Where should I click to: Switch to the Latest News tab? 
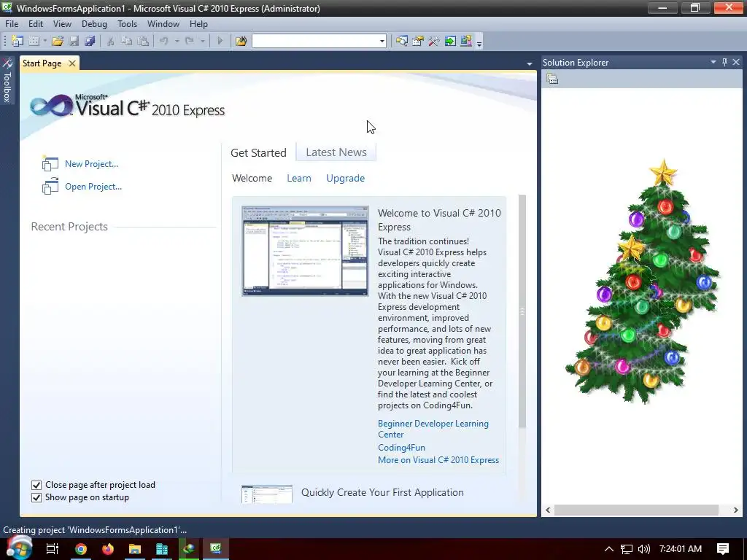point(336,152)
